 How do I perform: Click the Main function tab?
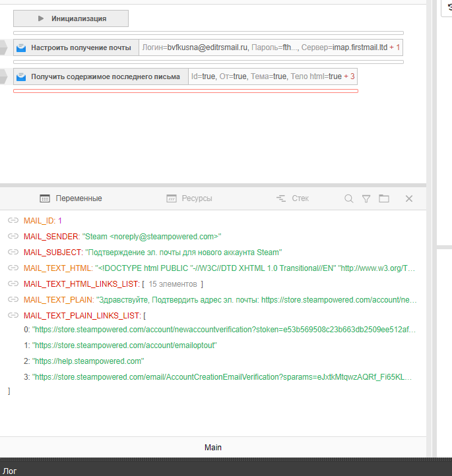coord(212,447)
